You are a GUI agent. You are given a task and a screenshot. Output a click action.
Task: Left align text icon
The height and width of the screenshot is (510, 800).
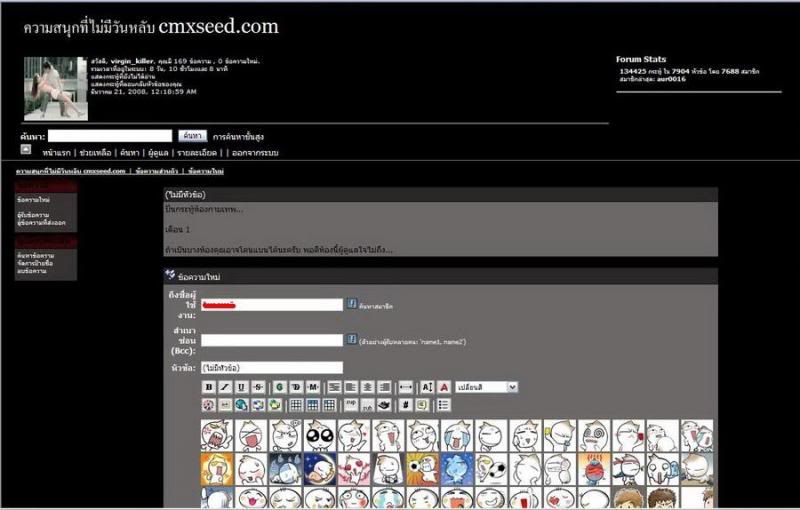tap(351, 387)
